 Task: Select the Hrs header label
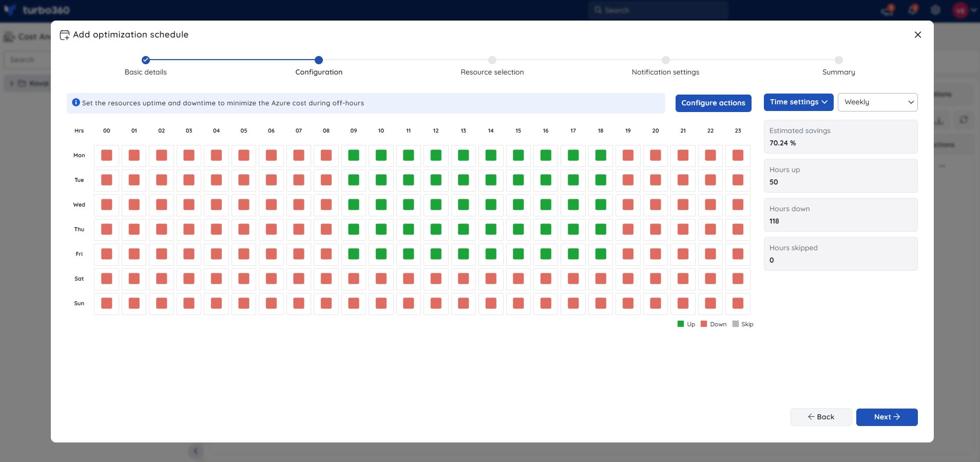[x=79, y=131]
